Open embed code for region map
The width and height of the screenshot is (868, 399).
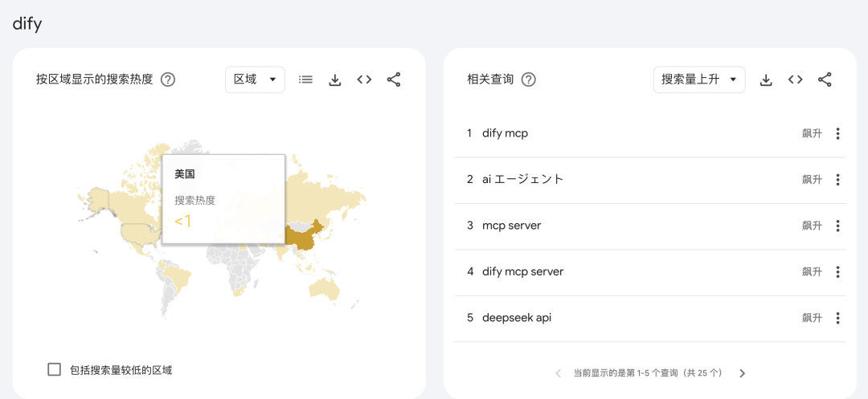coord(364,79)
